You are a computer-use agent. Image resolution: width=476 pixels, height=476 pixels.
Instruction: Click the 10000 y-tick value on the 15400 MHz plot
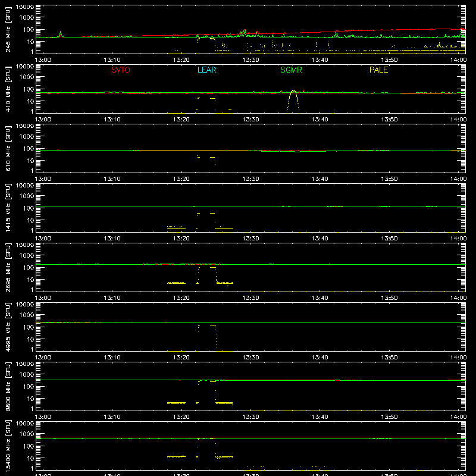pyautogui.click(x=25, y=424)
